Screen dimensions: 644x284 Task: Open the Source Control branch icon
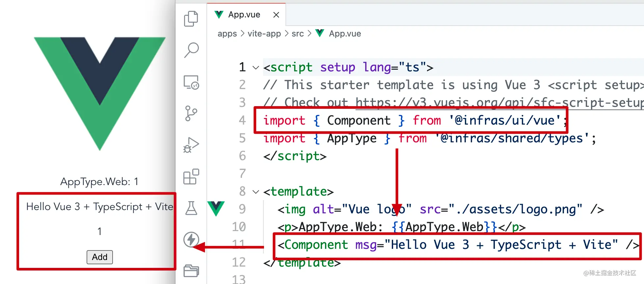pyautogui.click(x=191, y=113)
